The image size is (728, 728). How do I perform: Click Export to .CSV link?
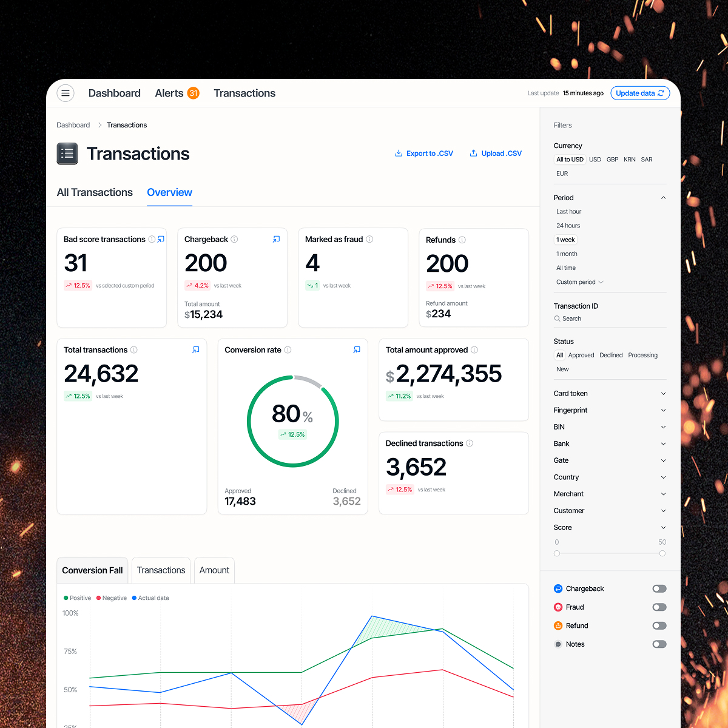click(x=424, y=153)
